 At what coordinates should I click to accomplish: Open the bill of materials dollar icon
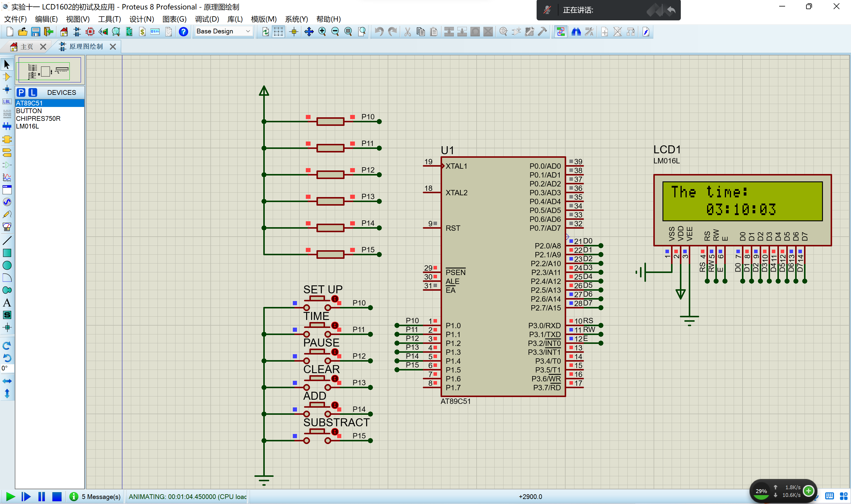[142, 32]
